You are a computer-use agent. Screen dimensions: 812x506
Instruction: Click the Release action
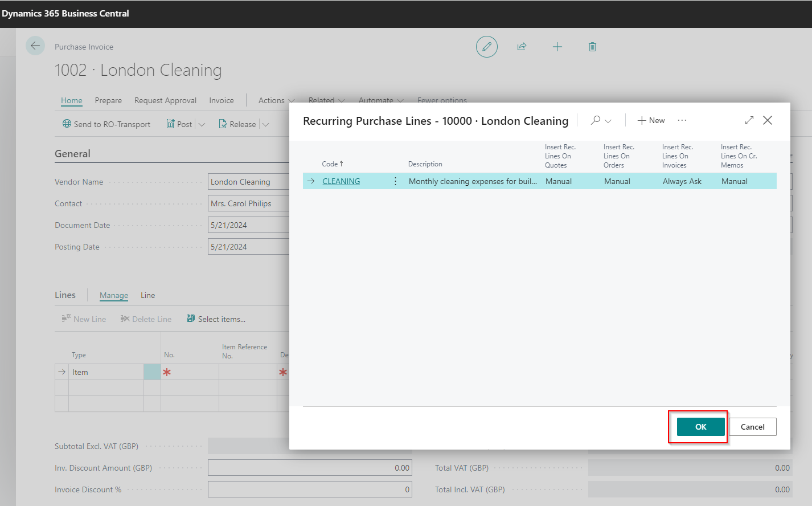tap(237, 124)
